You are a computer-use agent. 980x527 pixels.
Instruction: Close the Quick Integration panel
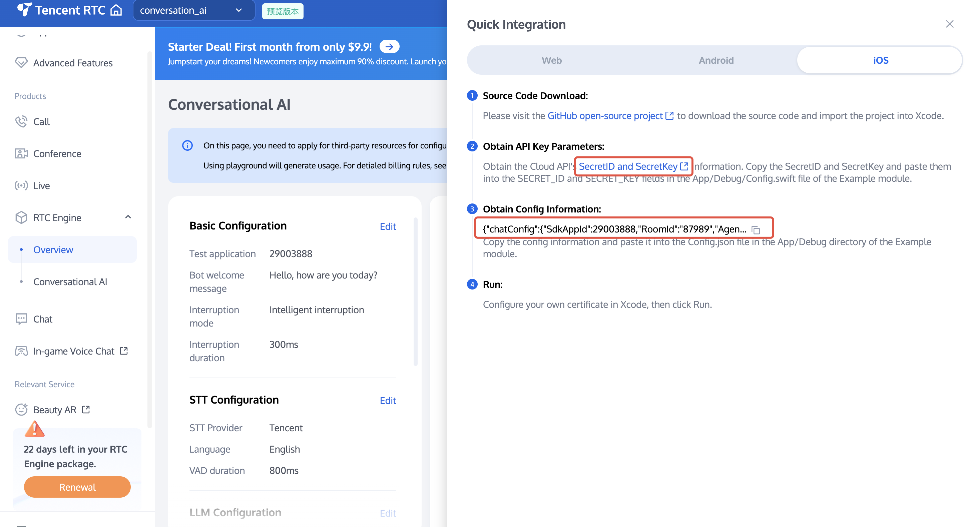coord(950,24)
